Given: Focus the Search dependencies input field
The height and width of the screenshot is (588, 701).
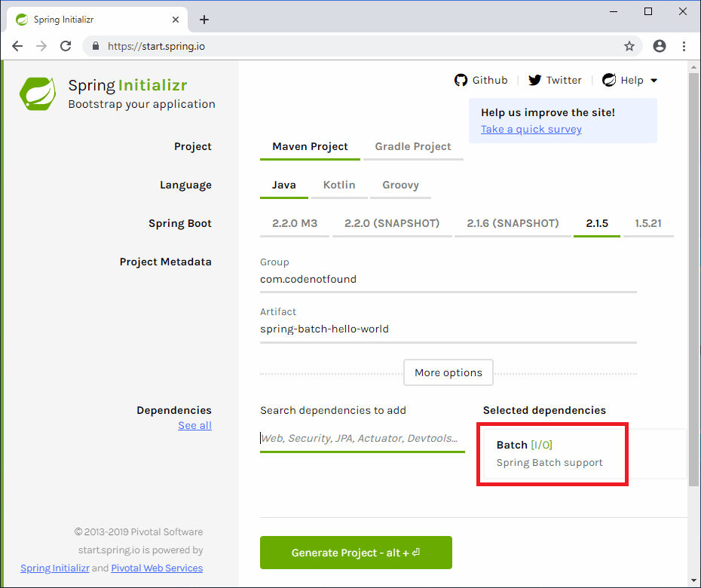Looking at the screenshot, I should [x=362, y=438].
